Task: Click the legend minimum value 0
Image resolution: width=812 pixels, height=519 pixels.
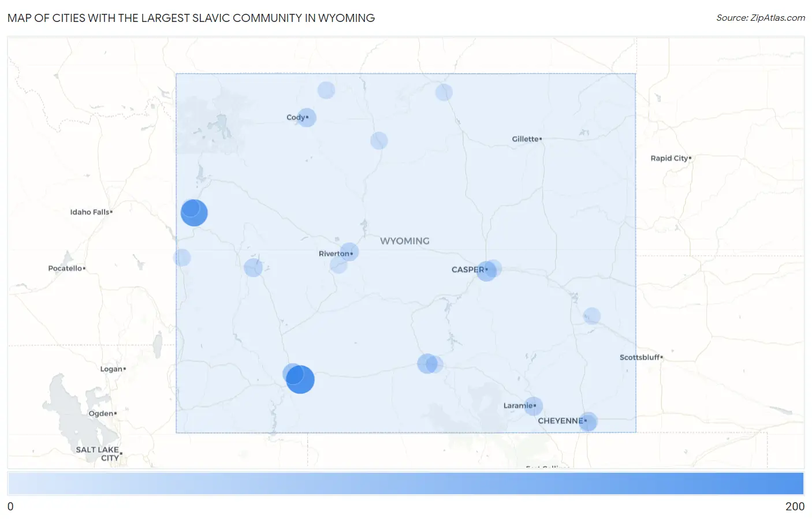Action: pos(10,506)
